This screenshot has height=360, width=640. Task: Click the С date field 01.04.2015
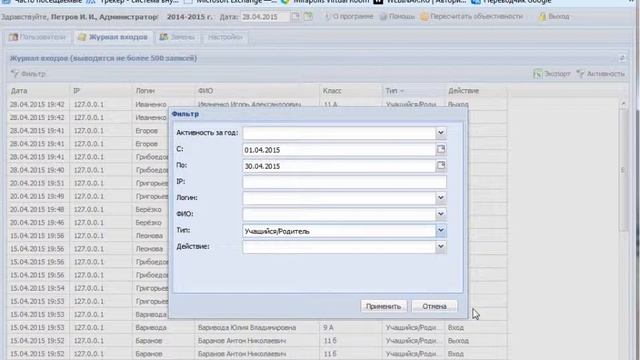pyautogui.click(x=339, y=150)
